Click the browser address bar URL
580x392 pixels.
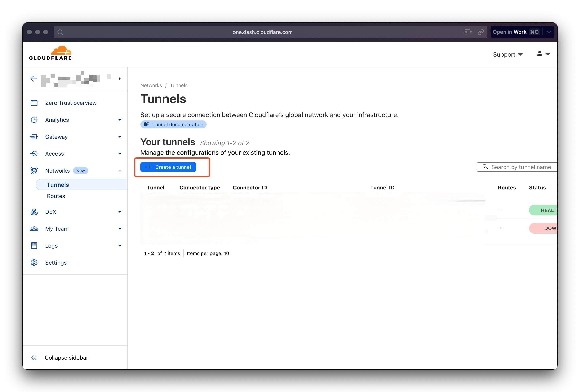coord(263,32)
